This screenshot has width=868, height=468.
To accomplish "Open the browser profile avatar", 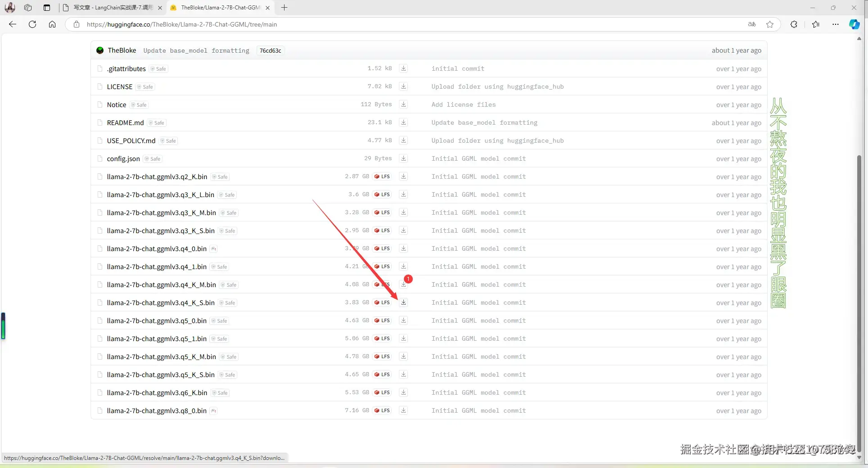I will click(10, 8).
